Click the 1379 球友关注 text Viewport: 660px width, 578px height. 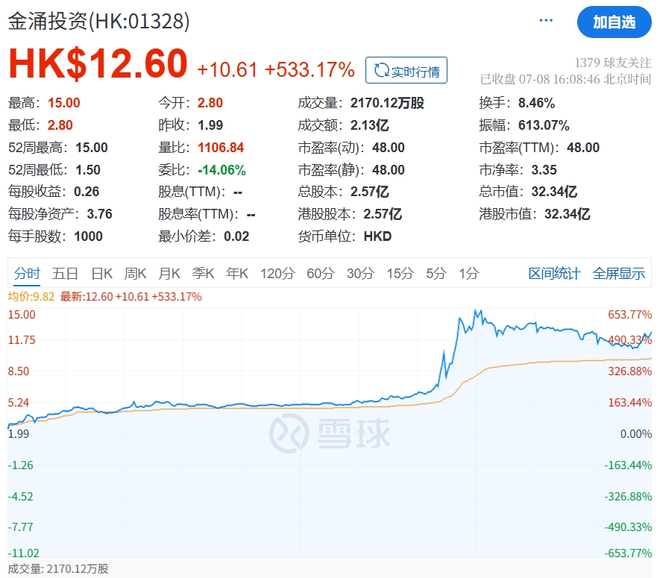612,63
